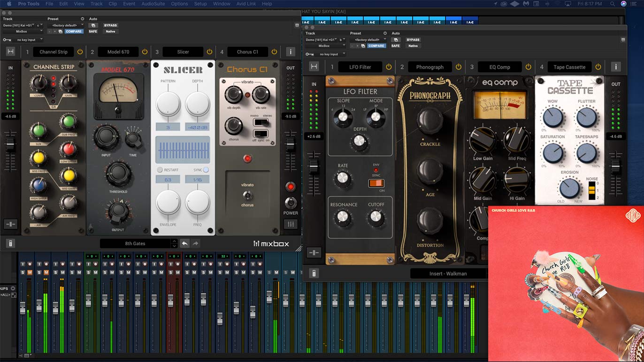Click the window width toggle icon left of slot 1
Viewport: 644px width, 362px height.
[10, 52]
